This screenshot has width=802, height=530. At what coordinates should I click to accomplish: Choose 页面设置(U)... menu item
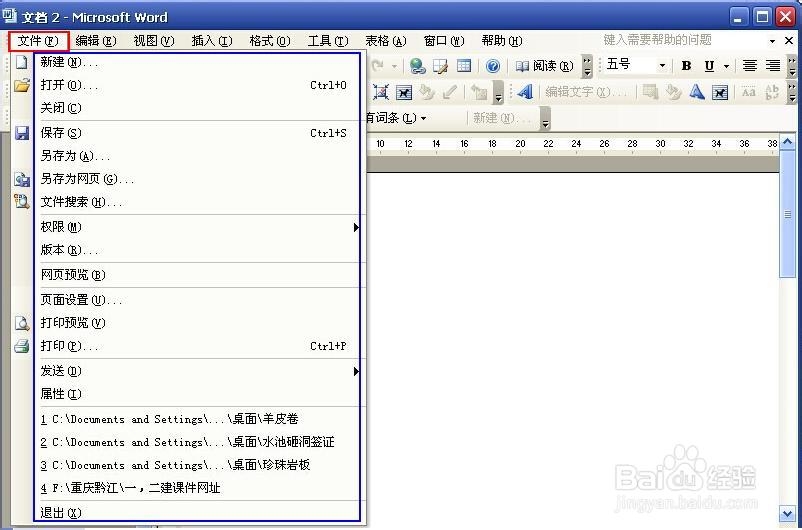[197, 300]
